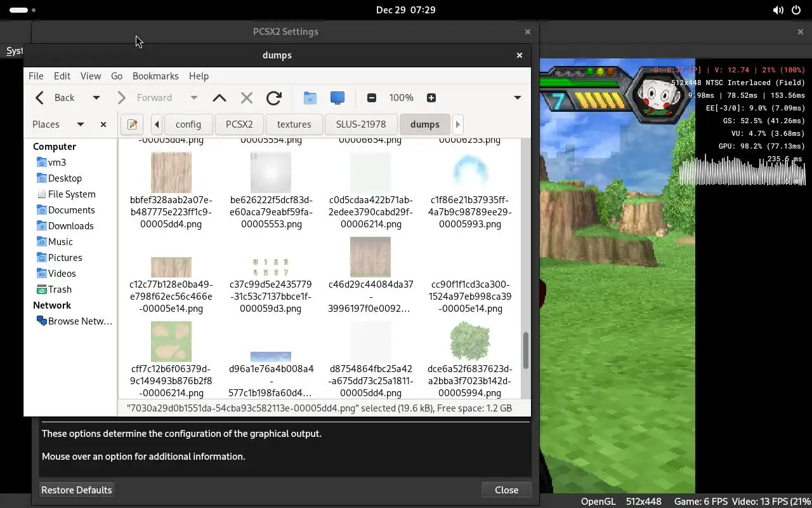
Task: Show earlier path buttons with left arrow
Action: pos(157,124)
